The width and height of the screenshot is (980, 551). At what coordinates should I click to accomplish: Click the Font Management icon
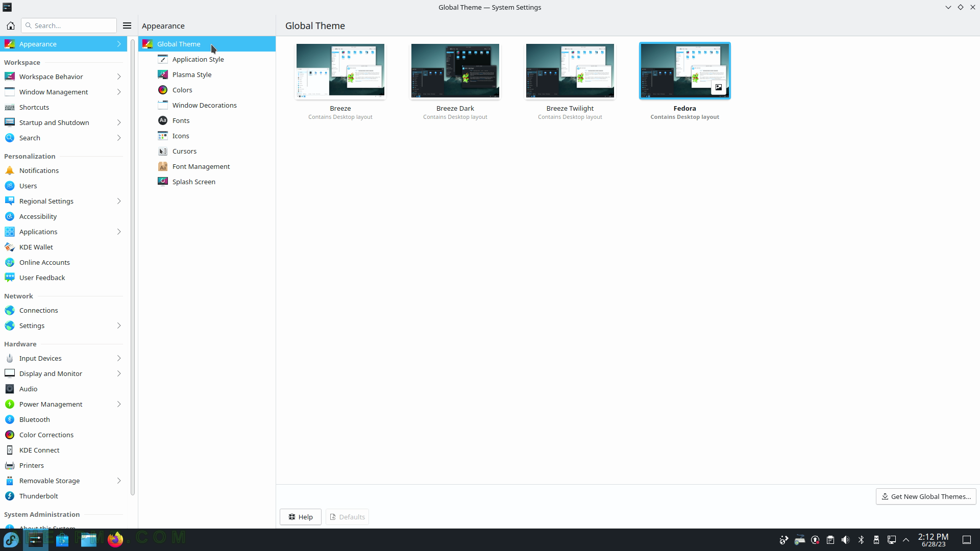[x=163, y=166]
